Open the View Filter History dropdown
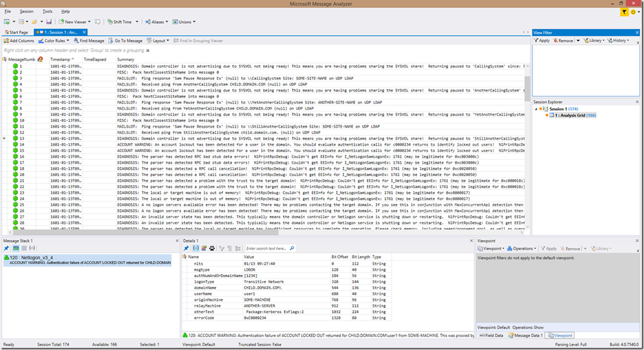Viewport: 644px width, 350px height. (x=618, y=41)
